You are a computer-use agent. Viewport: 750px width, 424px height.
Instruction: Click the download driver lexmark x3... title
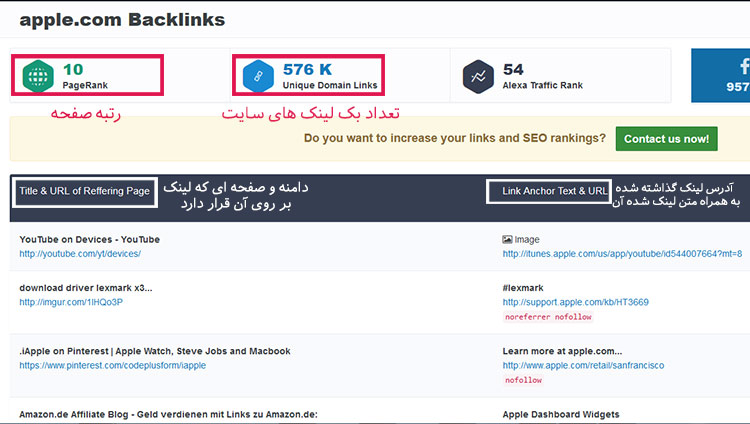[x=86, y=288]
